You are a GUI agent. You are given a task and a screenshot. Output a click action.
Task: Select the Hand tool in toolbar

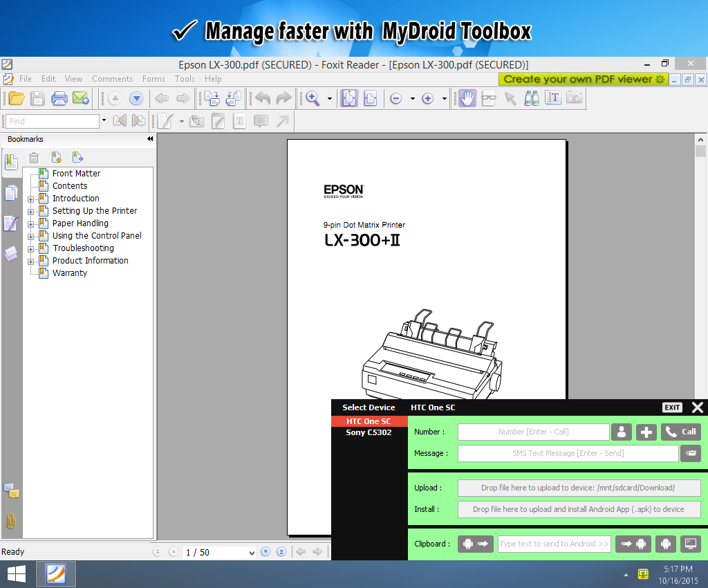click(x=467, y=98)
